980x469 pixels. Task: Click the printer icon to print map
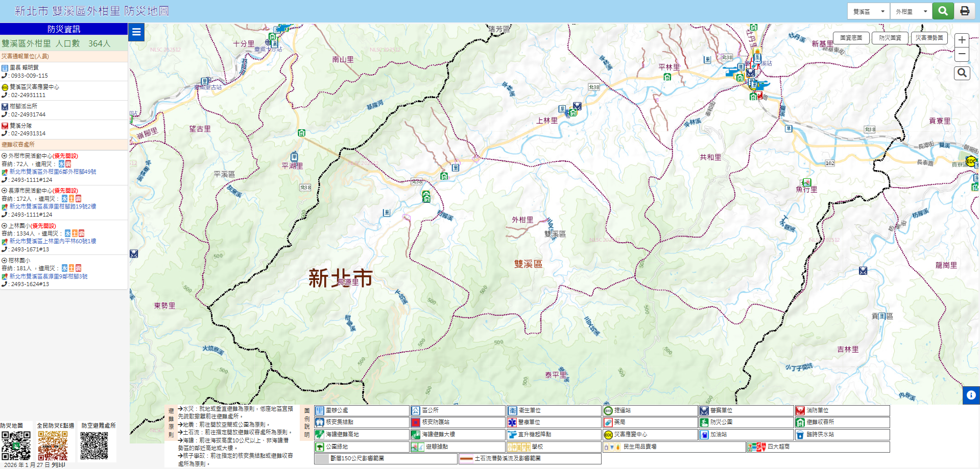click(965, 11)
